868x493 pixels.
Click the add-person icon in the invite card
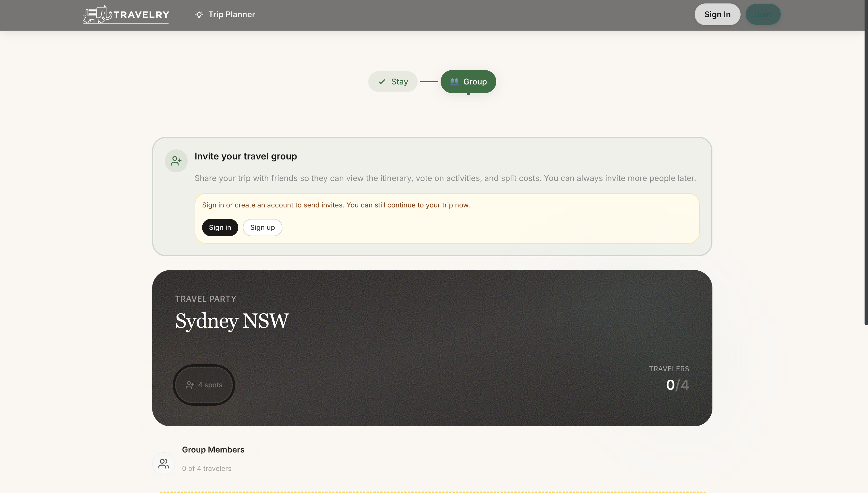click(x=176, y=161)
